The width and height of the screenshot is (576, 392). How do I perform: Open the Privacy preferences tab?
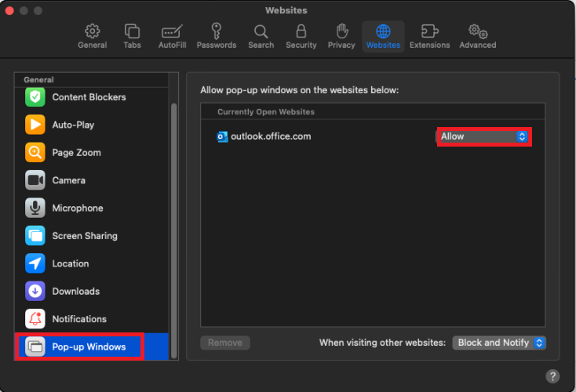click(x=341, y=36)
